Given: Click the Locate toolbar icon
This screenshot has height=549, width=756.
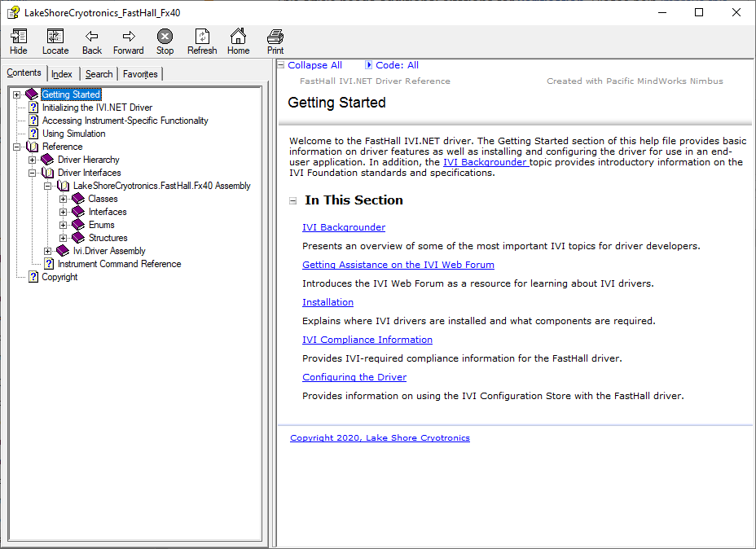Looking at the screenshot, I should pyautogui.click(x=55, y=41).
